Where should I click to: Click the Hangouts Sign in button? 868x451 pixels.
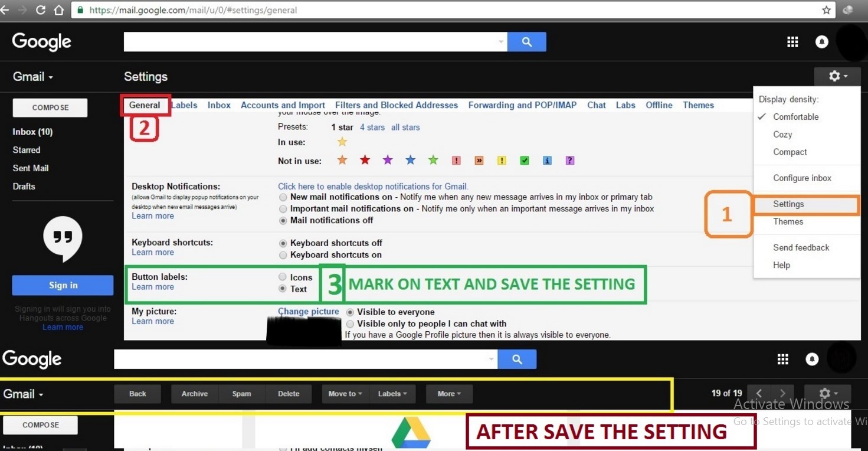tap(63, 285)
